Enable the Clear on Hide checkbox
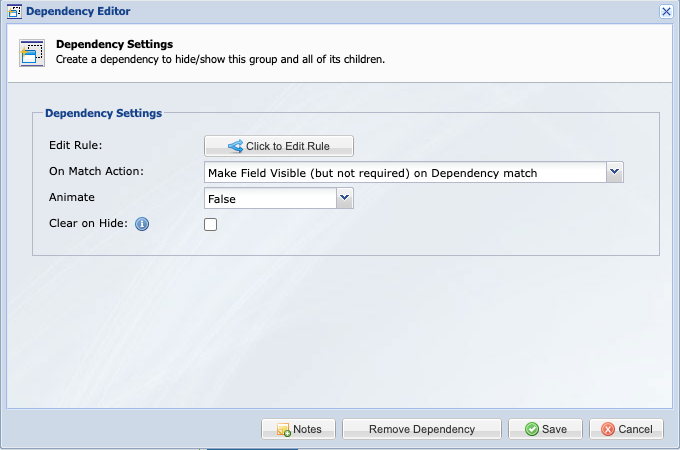Screen dimensions: 680x450 210,224
